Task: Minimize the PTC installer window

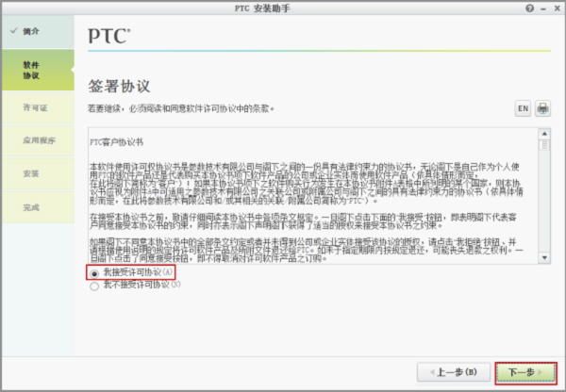Action: (543, 8)
